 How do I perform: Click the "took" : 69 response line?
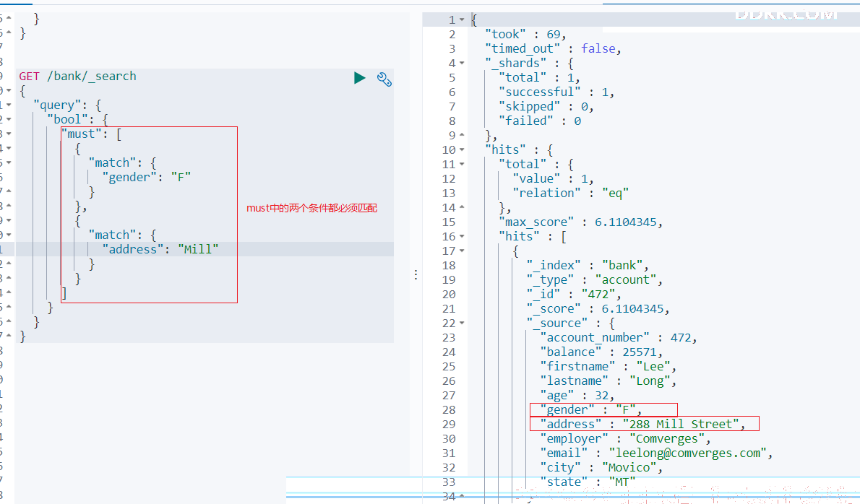[525, 34]
